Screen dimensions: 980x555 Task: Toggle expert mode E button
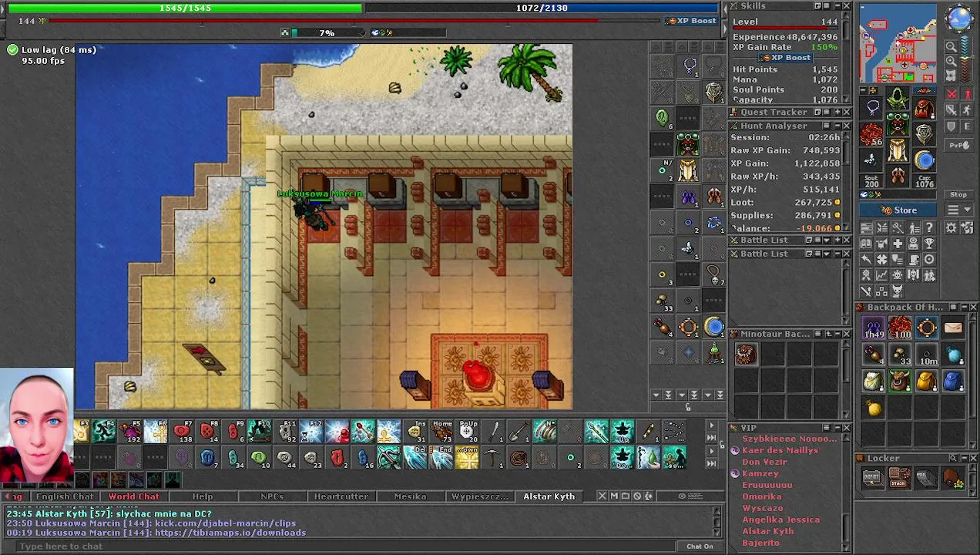click(x=968, y=126)
